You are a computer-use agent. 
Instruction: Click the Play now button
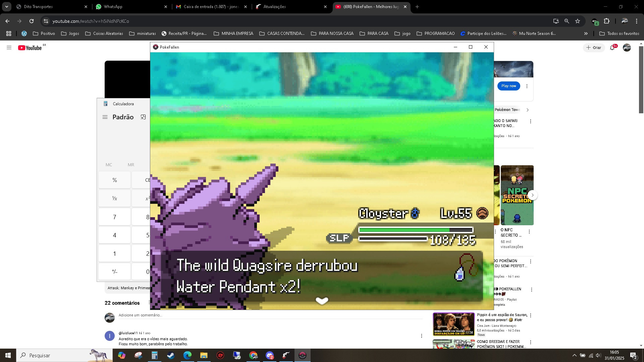[x=508, y=86]
